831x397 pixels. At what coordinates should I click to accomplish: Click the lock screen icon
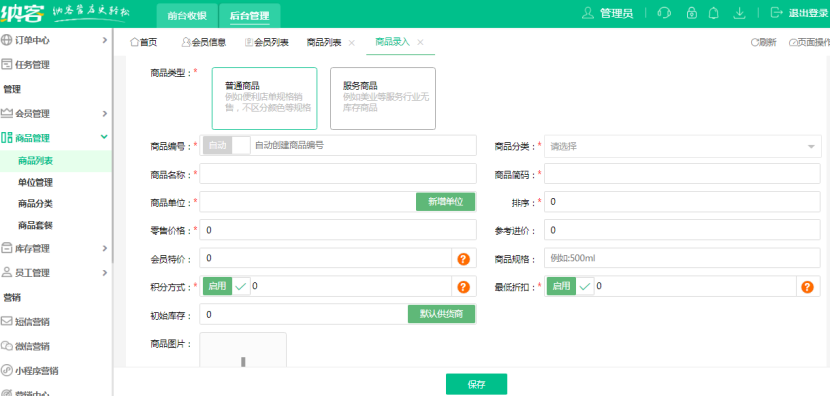[x=692, y=13]
